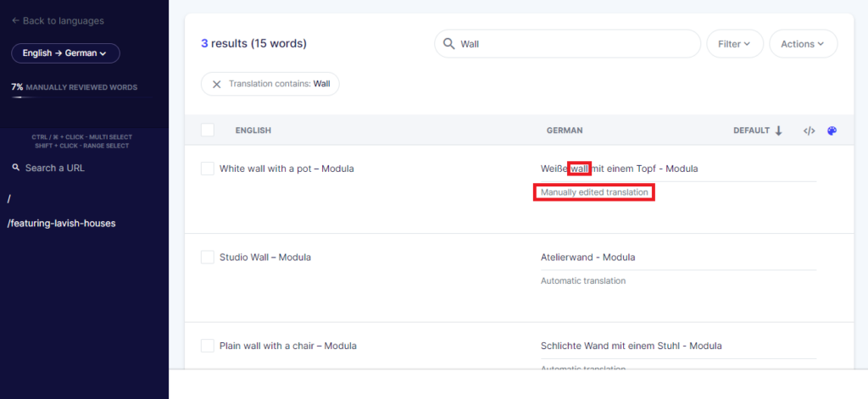Tick the 'Plain wall with a chair' checkbox
This screenshot has width=868, height=399.
pos(208,346)
